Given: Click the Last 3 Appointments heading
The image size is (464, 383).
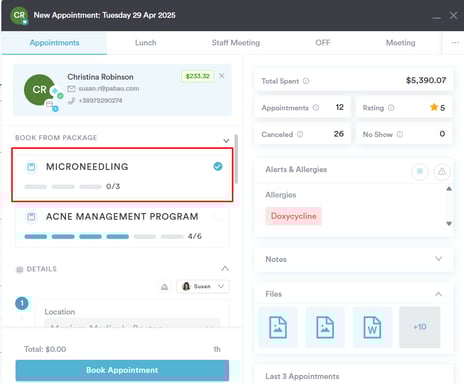Looking at the screenshot, I should point(302,376).
